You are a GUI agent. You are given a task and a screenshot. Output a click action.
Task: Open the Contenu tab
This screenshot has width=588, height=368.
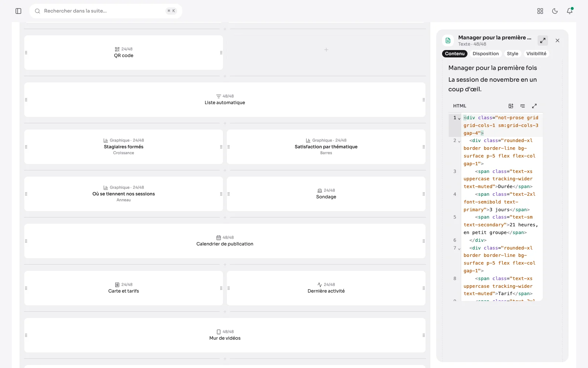point(455,54)
